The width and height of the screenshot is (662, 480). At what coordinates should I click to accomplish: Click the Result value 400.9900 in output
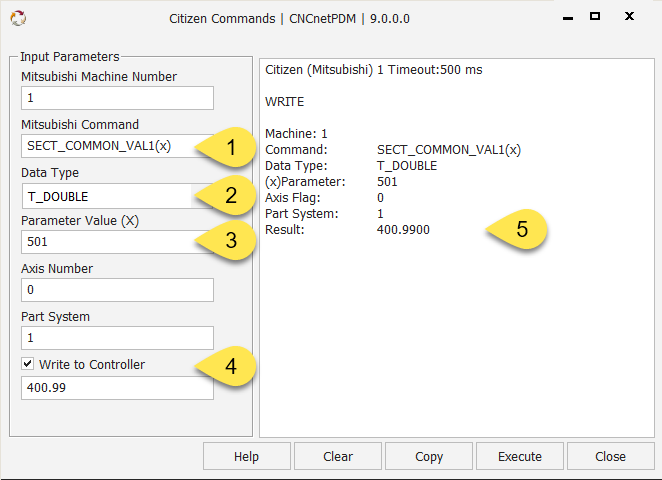click(403, 230)
